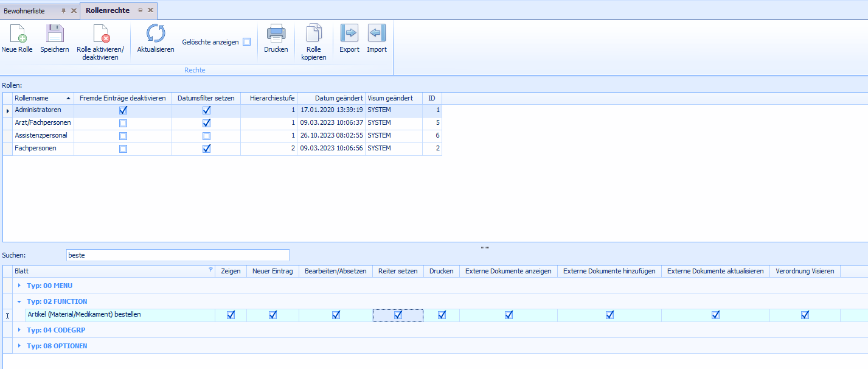
Task: Click the Neue Rolle icon
Action: pyautogui.click(x=17, y=34)
